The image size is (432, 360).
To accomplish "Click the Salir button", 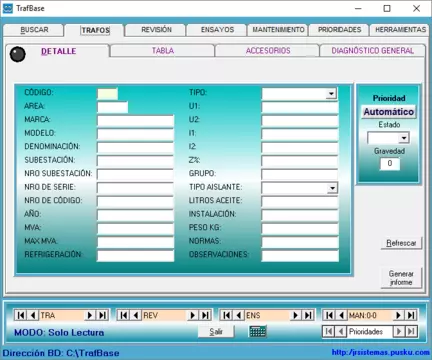I will 216,331.
